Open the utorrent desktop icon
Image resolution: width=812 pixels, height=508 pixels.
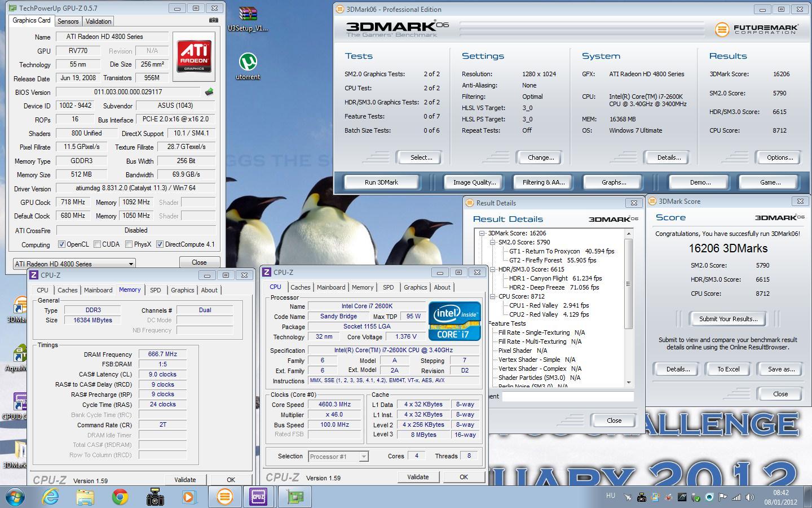[x=248, y=66]
